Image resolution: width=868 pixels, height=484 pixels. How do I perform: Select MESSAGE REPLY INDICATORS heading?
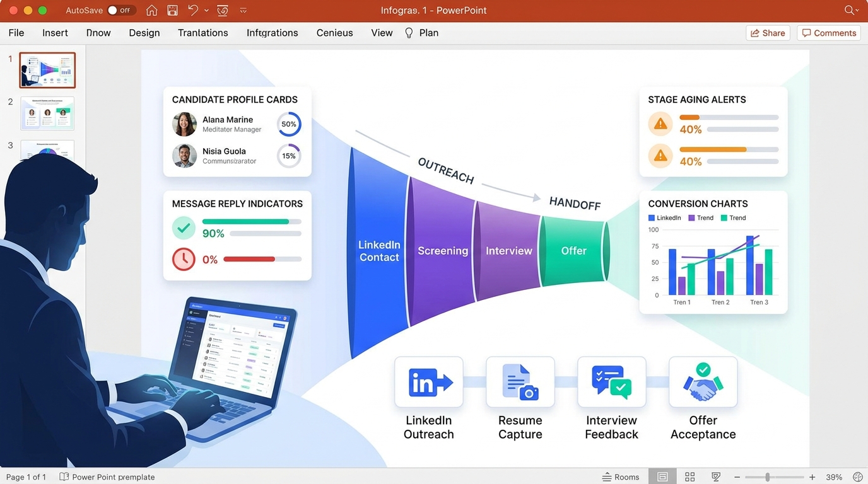237,204
